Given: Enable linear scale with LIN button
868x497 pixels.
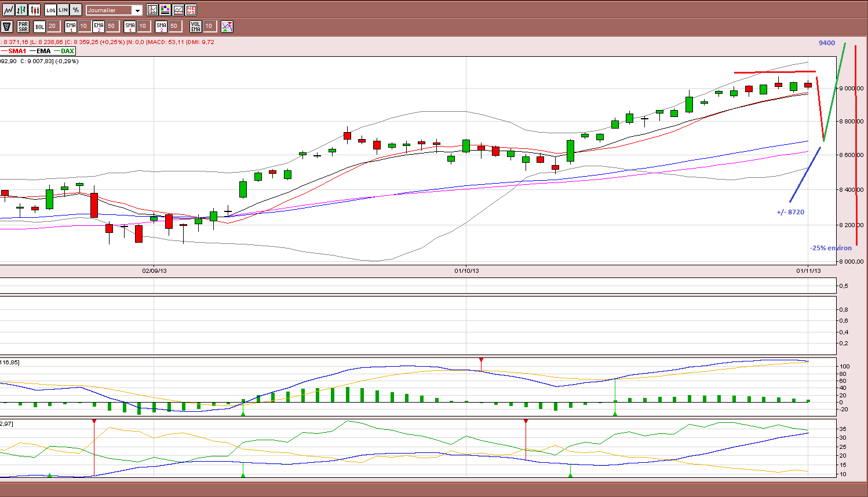Looking at the screenshot, I should (63, 10).
